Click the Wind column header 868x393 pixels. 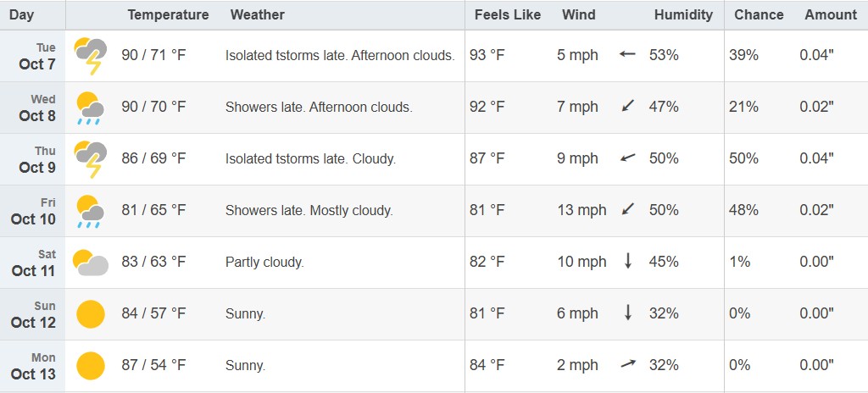[x=579, y=14]
